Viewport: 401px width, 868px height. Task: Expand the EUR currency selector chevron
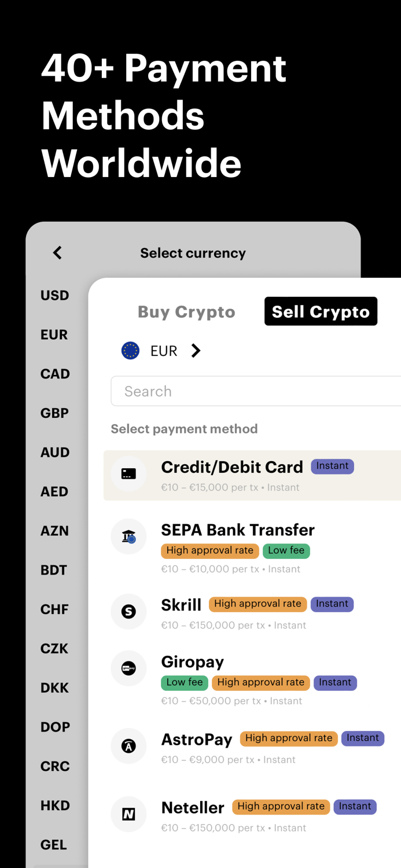click(196, 350)
